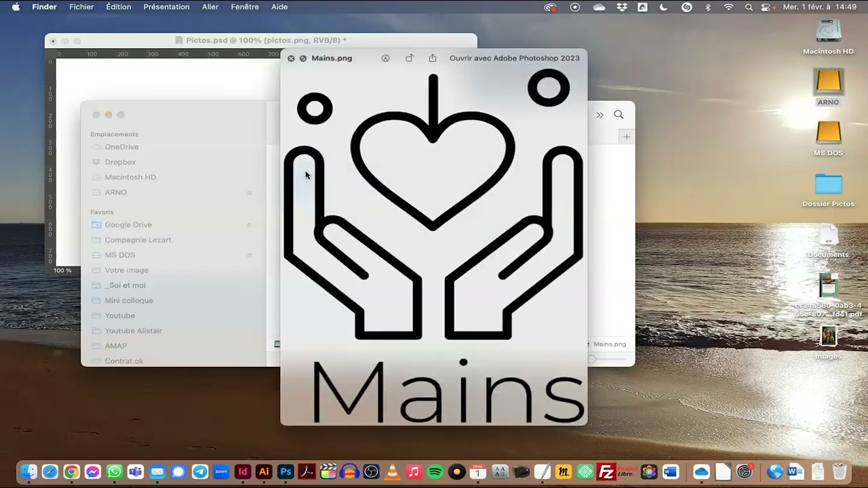Click Ouvrir avec Adobe Photoshop 2023
This screenshot has width=868, height=488.
pos(515,58)
